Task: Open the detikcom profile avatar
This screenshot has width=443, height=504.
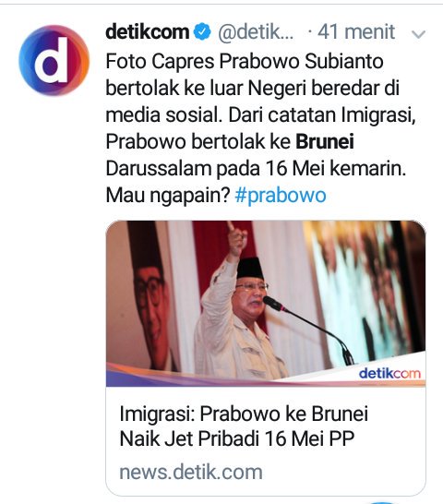Action: (x=54, y=60)
